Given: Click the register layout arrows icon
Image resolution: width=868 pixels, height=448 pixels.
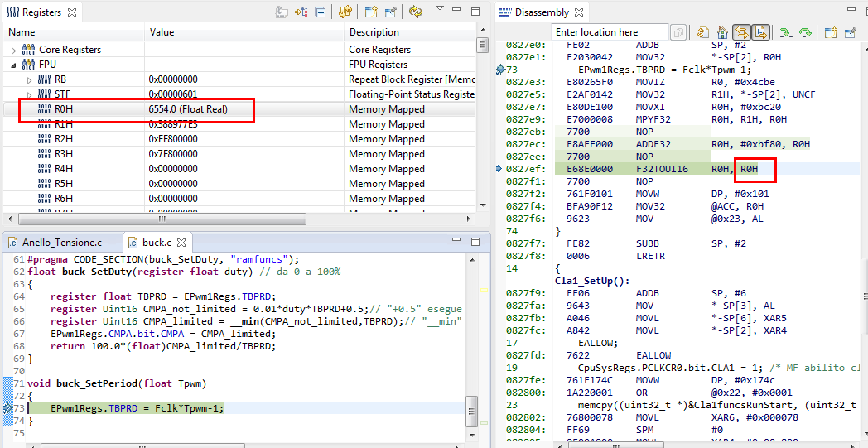Looking at the screenshot, I should 345,12.
